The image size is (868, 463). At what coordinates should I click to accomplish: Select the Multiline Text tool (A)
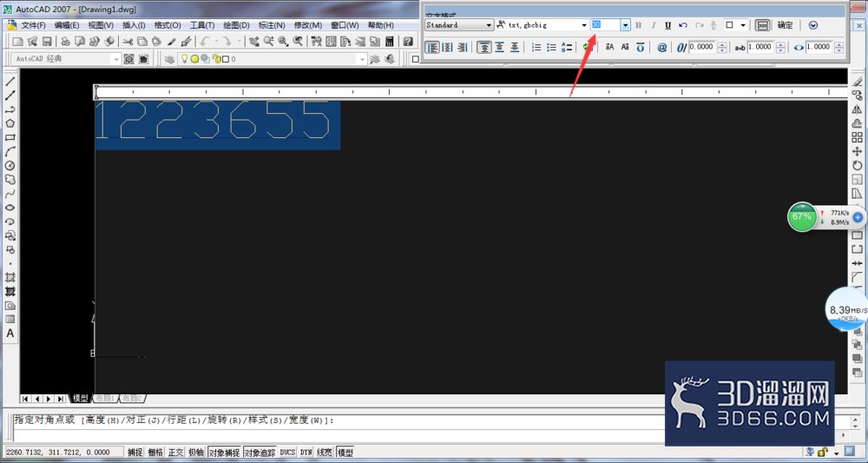[x=10, y=334]
